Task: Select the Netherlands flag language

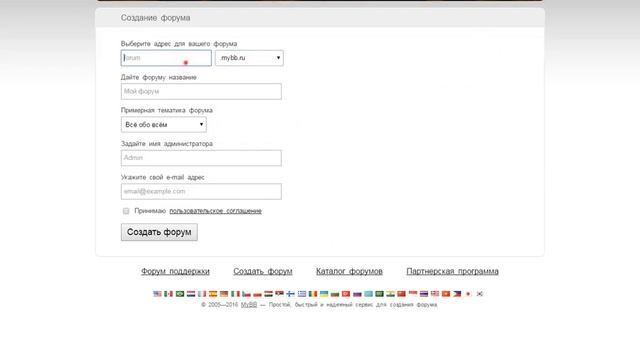Action: coord(191,294)
